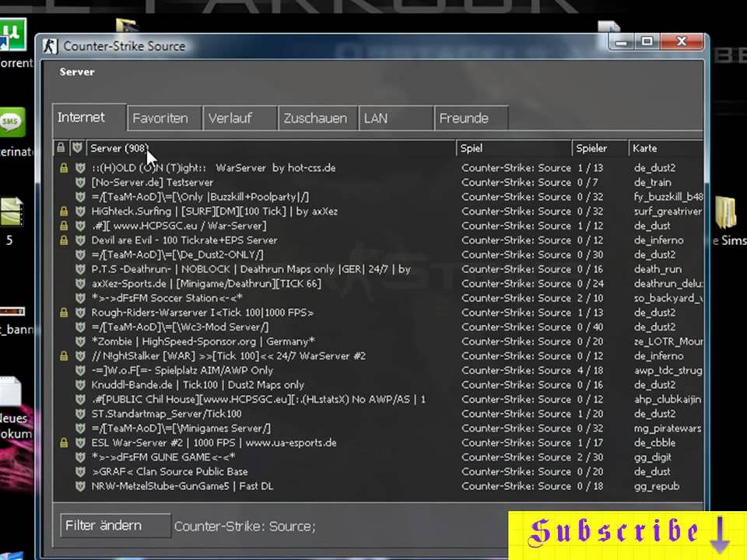Screen dimensions: 747x560
Task: Sort by the Karte column header
Action: (x=665, y=148)
